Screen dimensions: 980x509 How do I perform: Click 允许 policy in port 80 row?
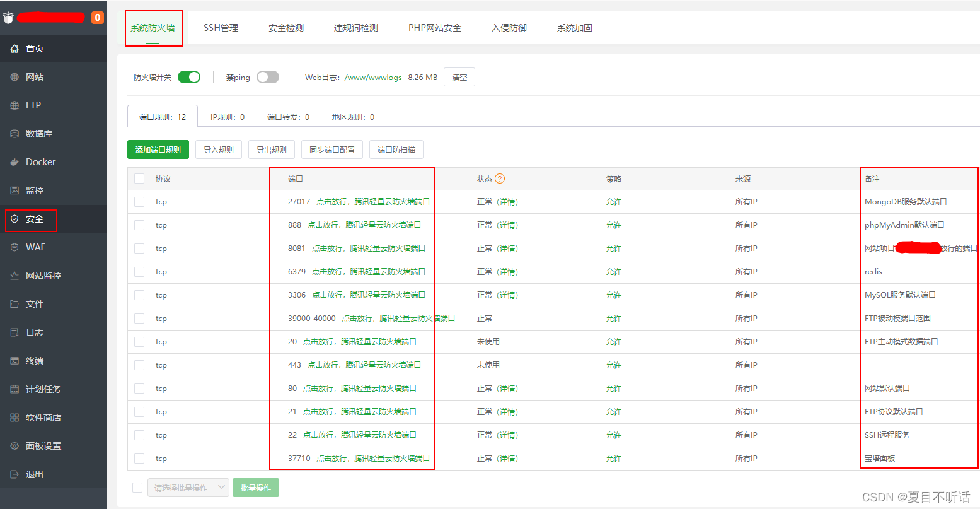[x=614, y=389]
